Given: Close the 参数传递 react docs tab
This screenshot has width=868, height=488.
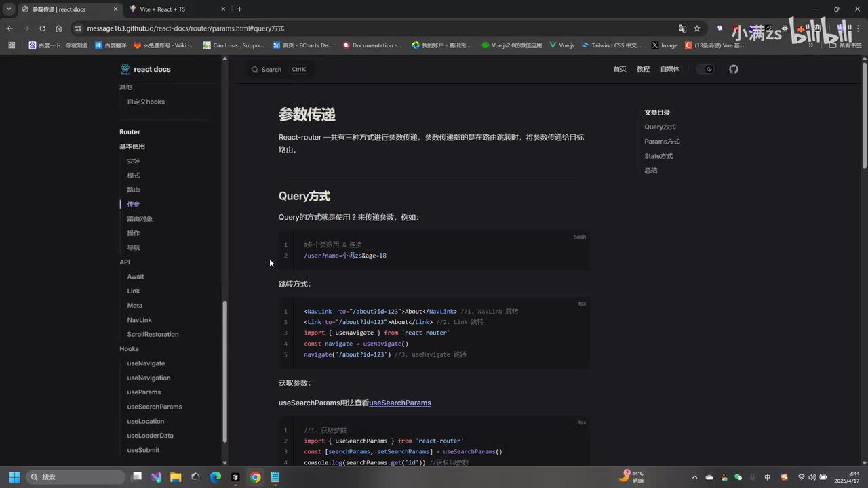Looking at the screenshot, I should pos(115,9).
